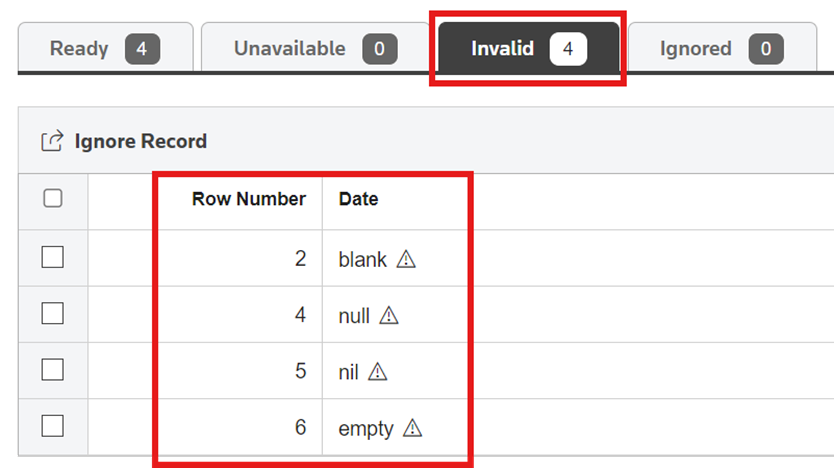Select the Invalid tab
The image size is (834, 468).
point(527,48)
